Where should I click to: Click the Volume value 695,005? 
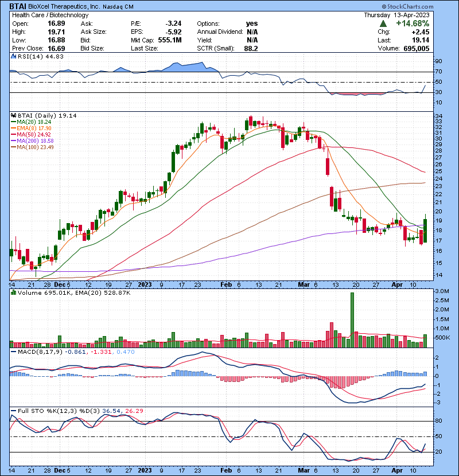417,49
